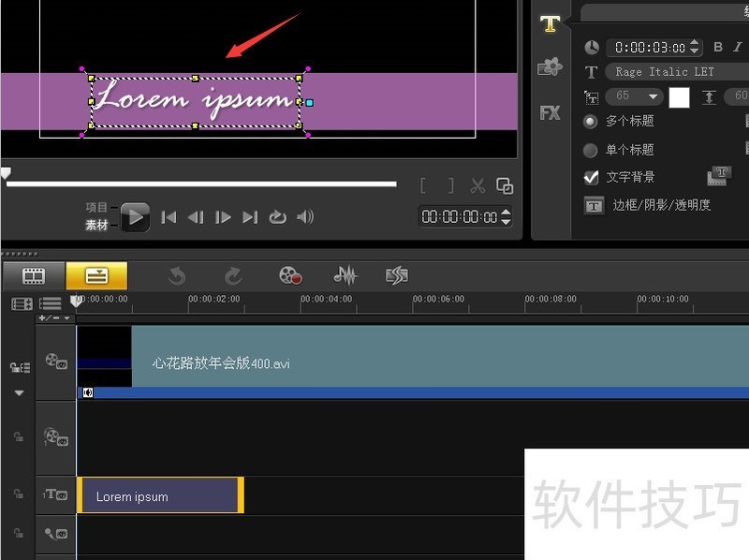Click the cyan rotate handle on title
The width and height of the screenshot is (749, 560).
(310, 103)
